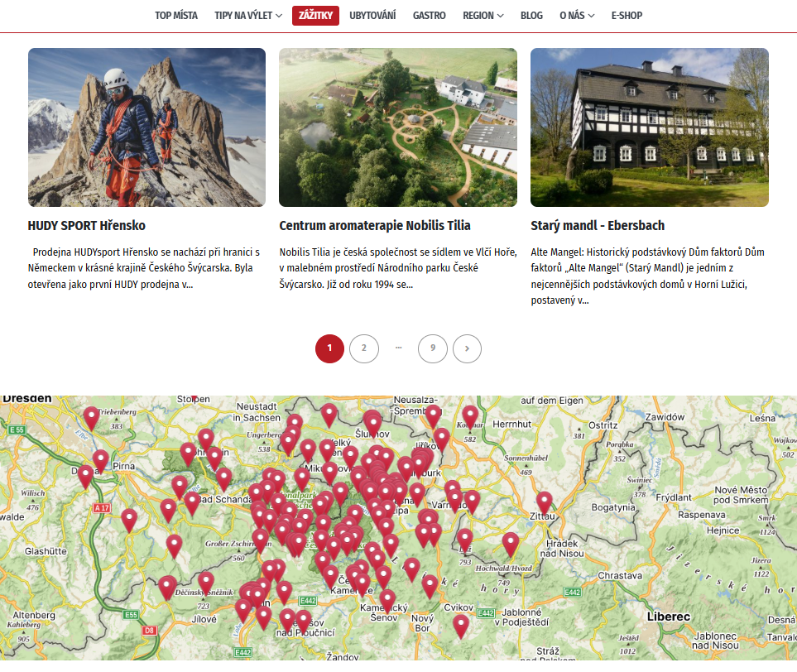Screen dimensions: 797x672
Task: Jump to page 9 of results
Action: pos(432,348)
